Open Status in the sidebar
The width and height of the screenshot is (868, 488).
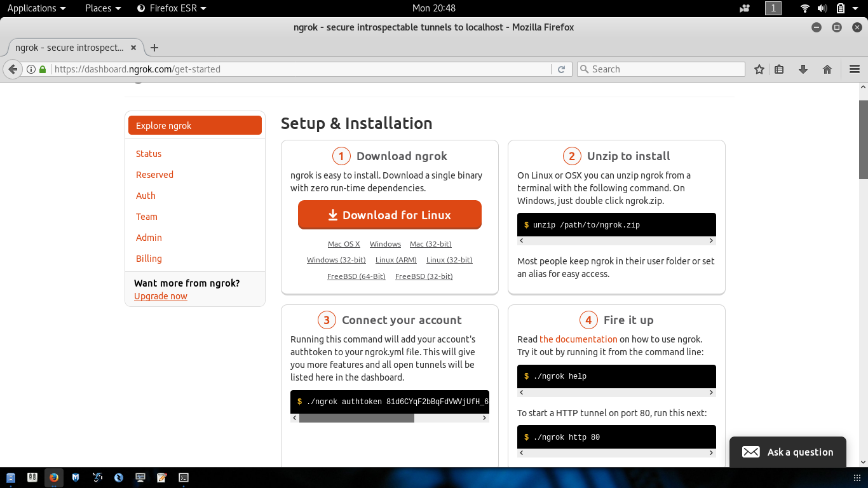click(x=149, y=154)
